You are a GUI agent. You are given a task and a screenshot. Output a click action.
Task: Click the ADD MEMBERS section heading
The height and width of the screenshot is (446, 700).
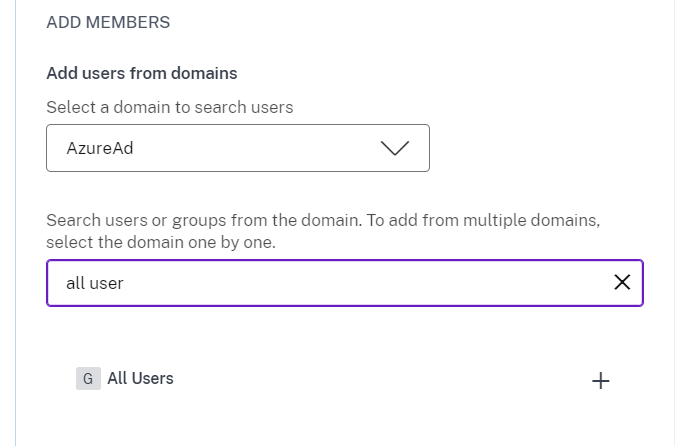pos(108,22)
